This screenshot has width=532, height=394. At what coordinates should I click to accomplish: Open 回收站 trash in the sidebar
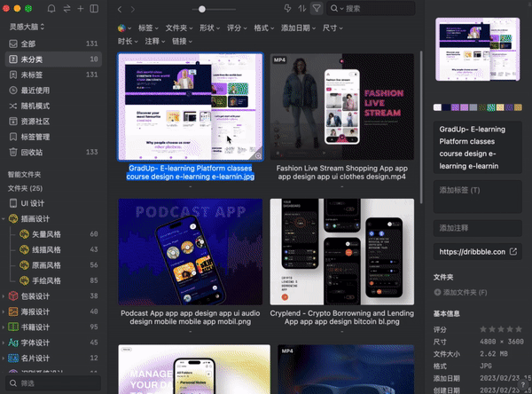tap(53, 152)
